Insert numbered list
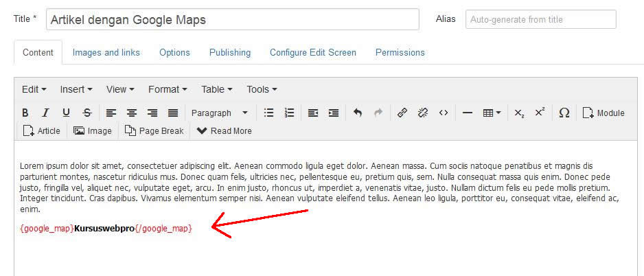Screen dimensions: 644x276 pos(289,113)
